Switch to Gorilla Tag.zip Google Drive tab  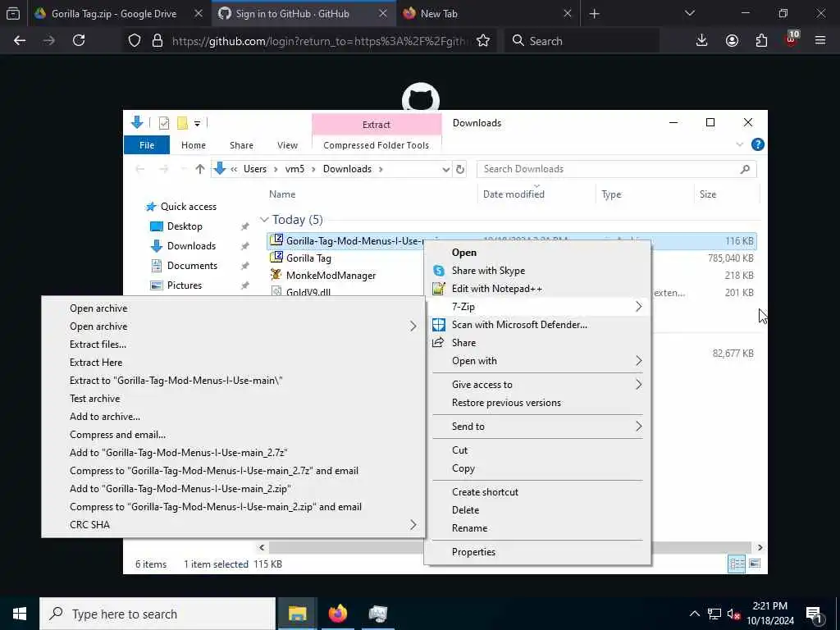point(113,14)
